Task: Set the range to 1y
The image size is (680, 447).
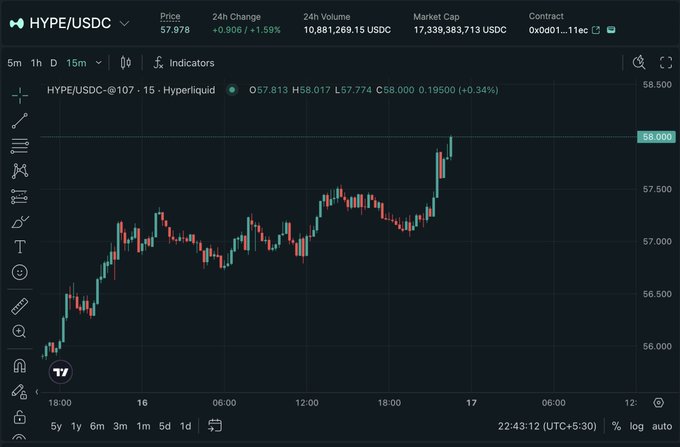Action: [76, 426]
